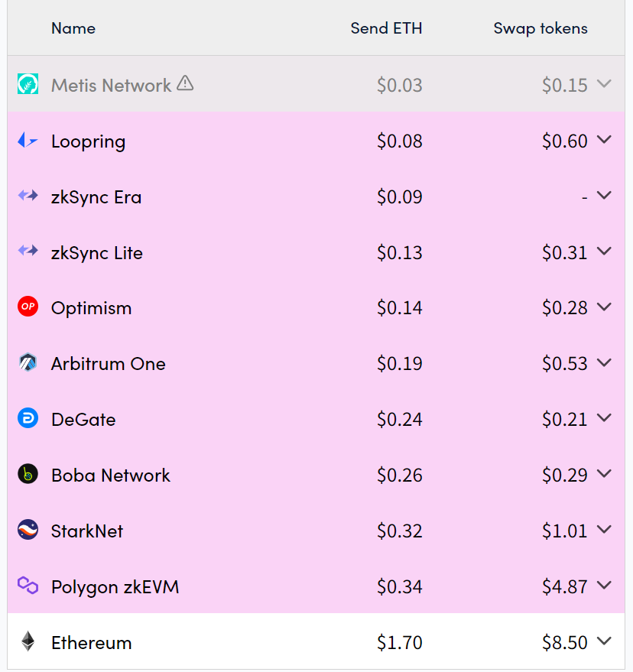The image size is (633, 672).
Task: Sort by the Swap tokens column
Action: tap(540, 28)
